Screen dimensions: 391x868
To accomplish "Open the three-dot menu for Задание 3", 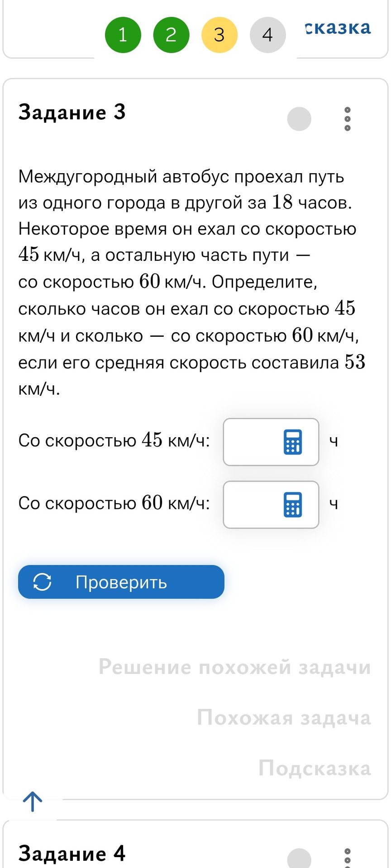I will click(347, 119).
